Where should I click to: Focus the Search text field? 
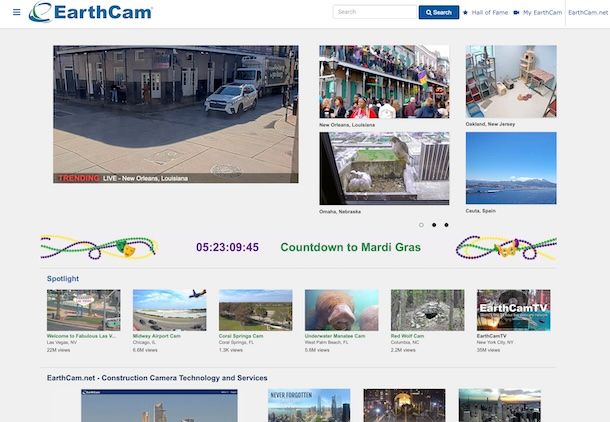(x=374, y=12)
